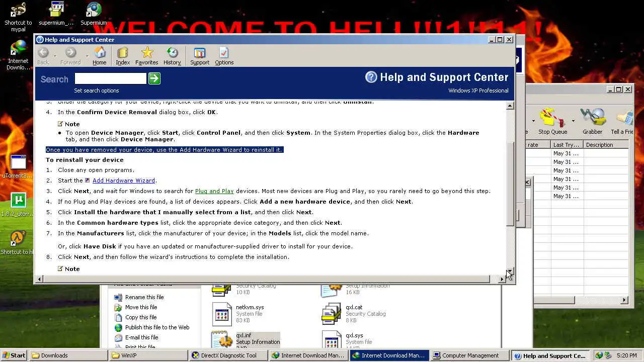Click scroll down arrow of help content

click(510, 271)
